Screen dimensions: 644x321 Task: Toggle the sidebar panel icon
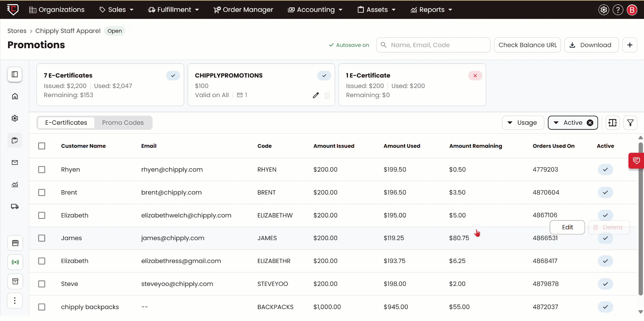(x=15, y=74)
